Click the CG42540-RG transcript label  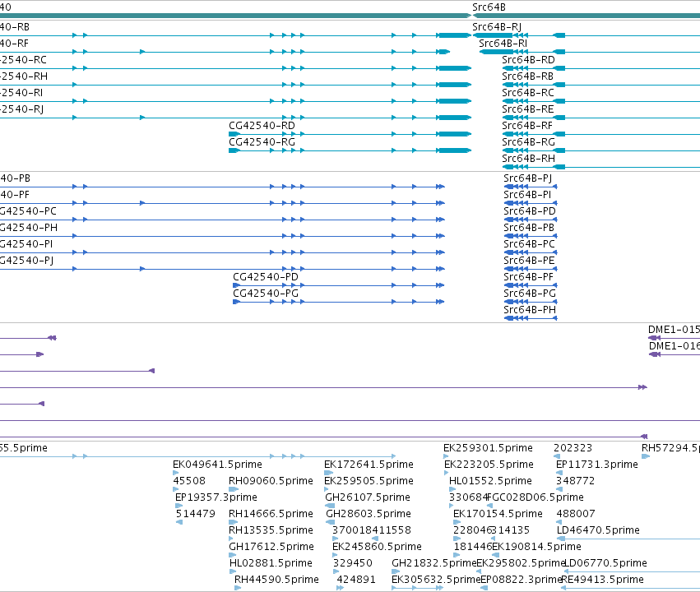tap(262, 142)
